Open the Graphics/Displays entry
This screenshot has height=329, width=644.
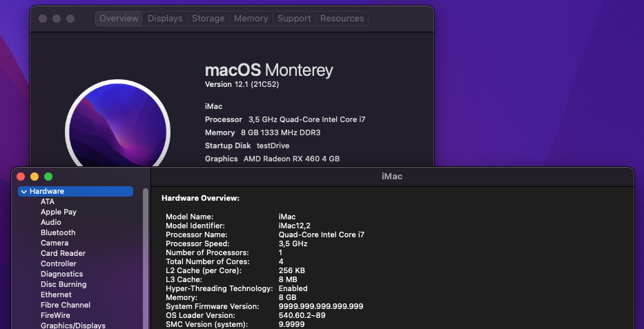pos(73,326)
